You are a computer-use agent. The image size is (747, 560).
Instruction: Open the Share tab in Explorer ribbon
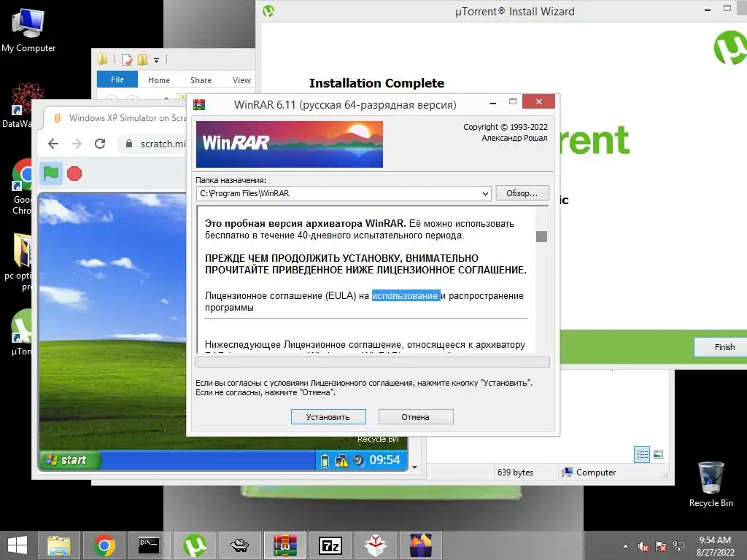pos(201,80)
